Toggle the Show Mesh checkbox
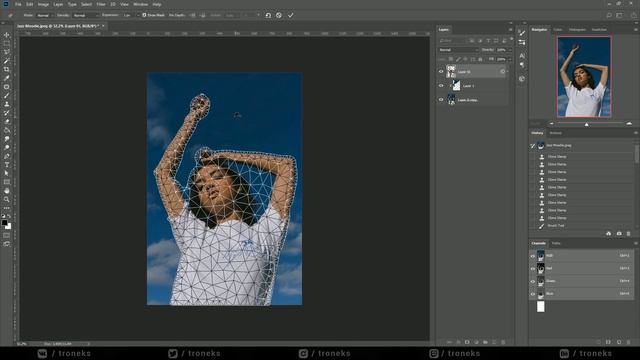 click(144, 15)
